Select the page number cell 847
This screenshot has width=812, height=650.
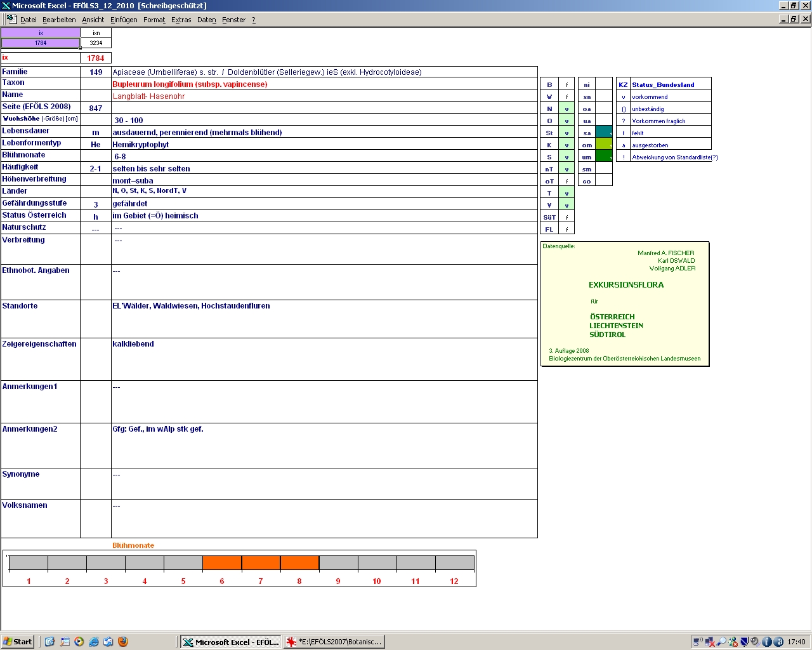coord(96,108)
